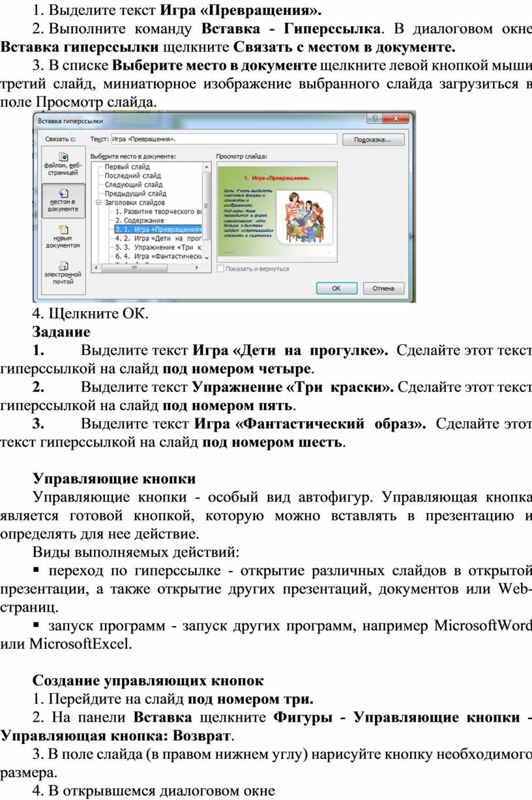Click the dialog help question-mark button
Image resolution: width=532 pixels, height=800 pixels.
click(x=376, y=120)
